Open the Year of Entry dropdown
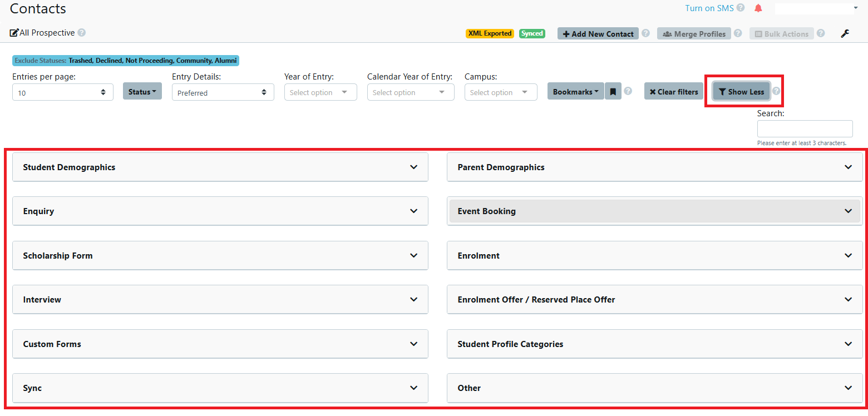The height and width of the screenshot is (416, 868). [x=320, y=92]
